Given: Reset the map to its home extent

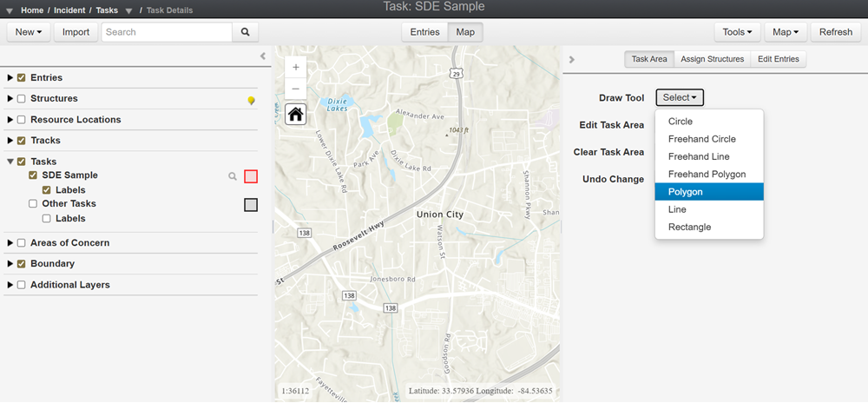Looking at the screenshot, I should click(296, 115).
